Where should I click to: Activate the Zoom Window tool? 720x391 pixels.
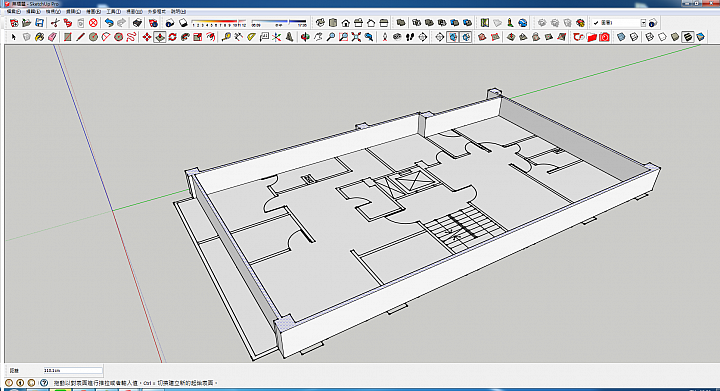(343, 37)
